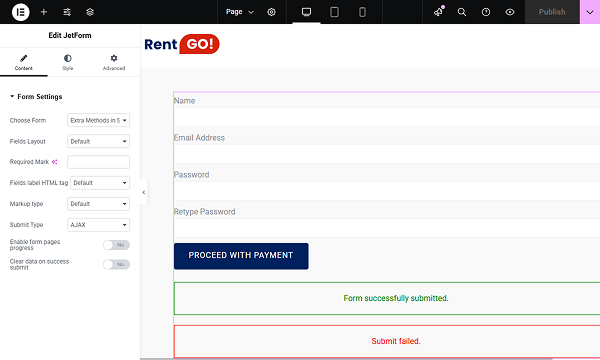Open the Finder search icon
600x360 pixels.
point(462,12)
